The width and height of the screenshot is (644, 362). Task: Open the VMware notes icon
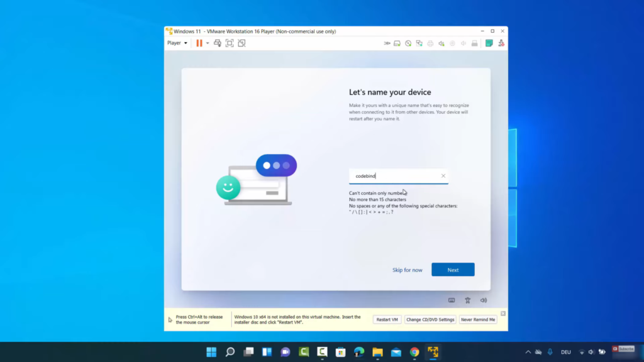click(x=489, y=43)
